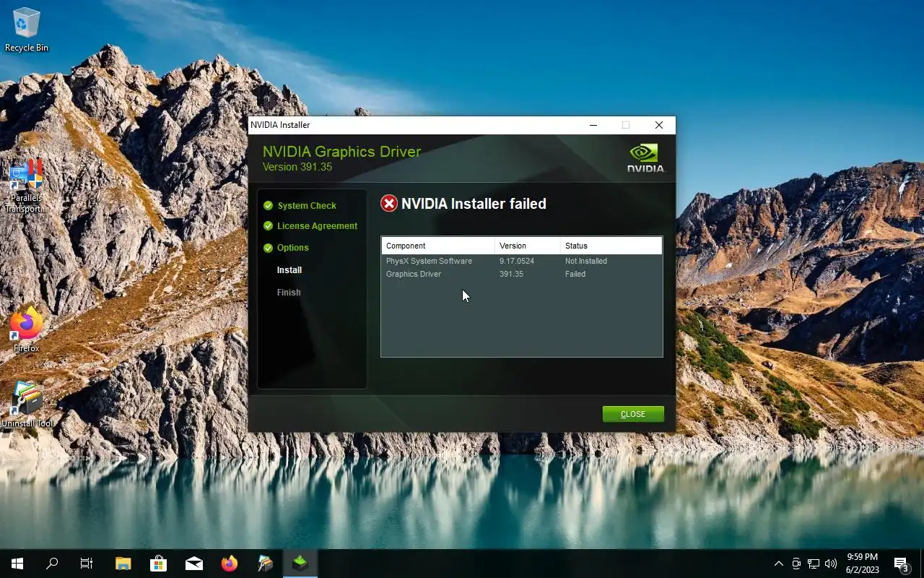Open taskbar Search
The image size is (924, 578).
[x=52, y=564]
